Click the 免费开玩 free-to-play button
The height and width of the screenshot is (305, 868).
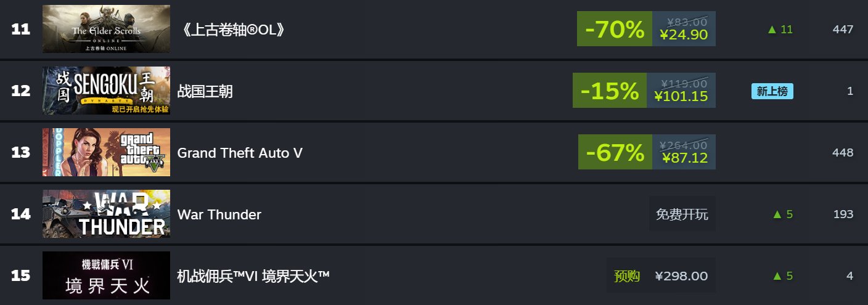[x=682, y=214]
